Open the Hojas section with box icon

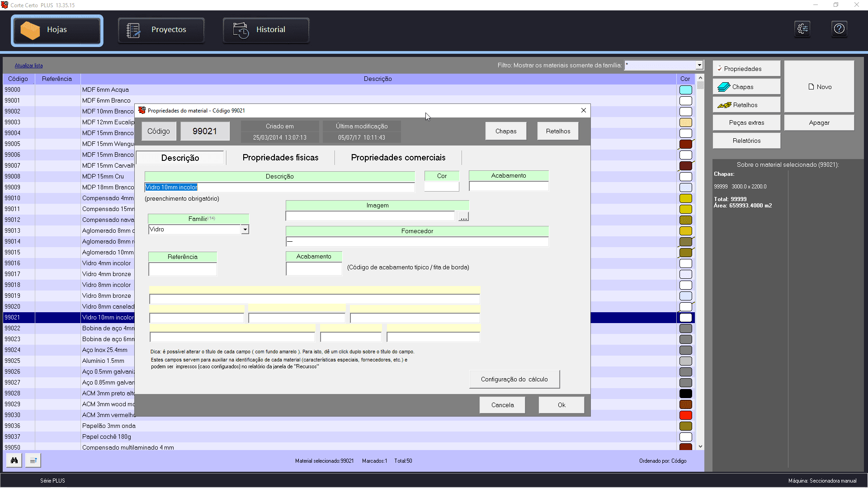click(x=57, y=30)
